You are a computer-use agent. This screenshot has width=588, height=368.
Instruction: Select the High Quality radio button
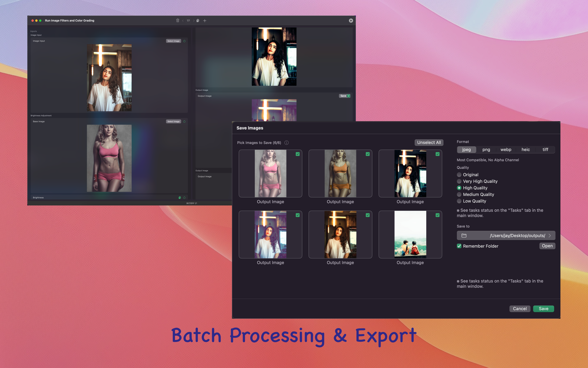[x=459, y=188]
